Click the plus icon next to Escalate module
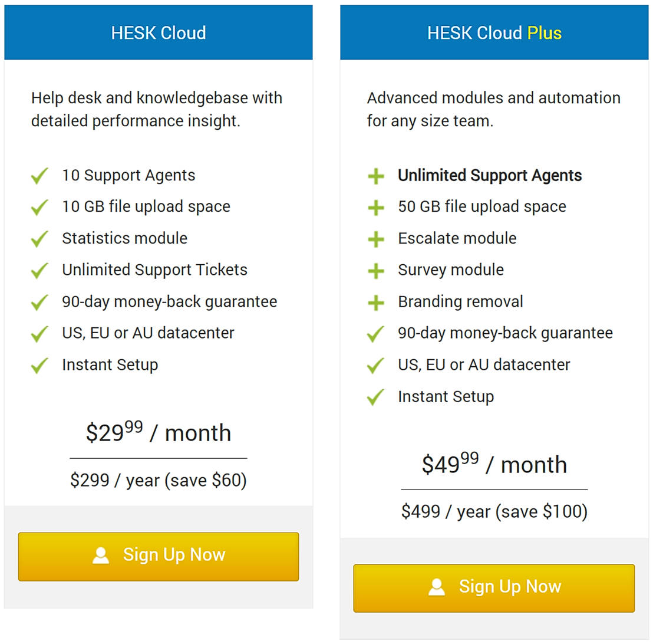 pyautogui.click(x=375, y=239)
